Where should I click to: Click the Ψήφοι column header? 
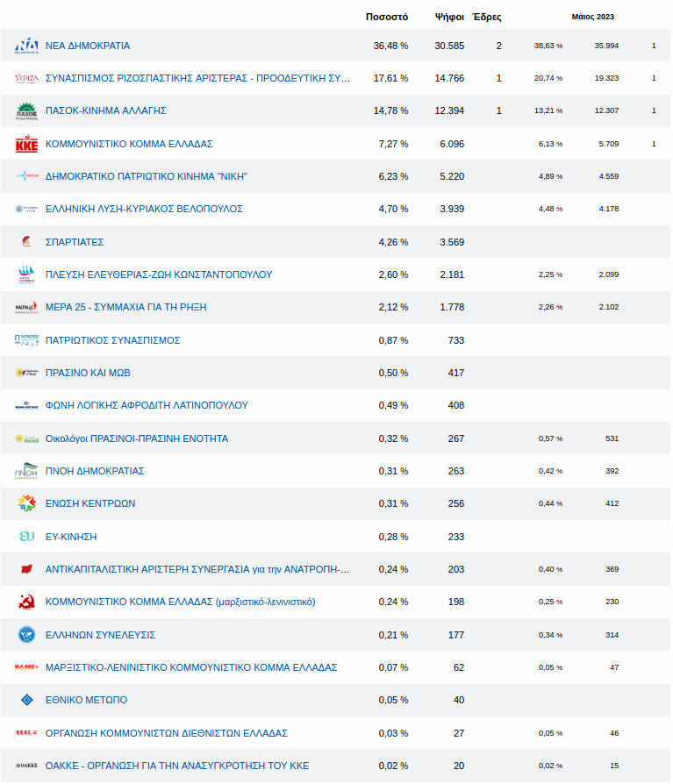[x=449, y=17]
